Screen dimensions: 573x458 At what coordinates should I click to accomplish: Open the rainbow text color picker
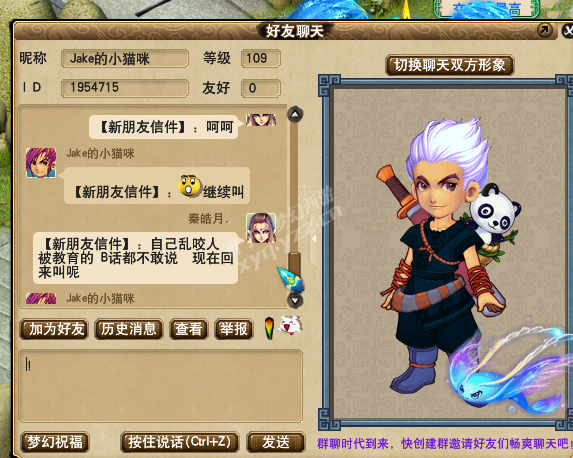click(x=269, y=328)
